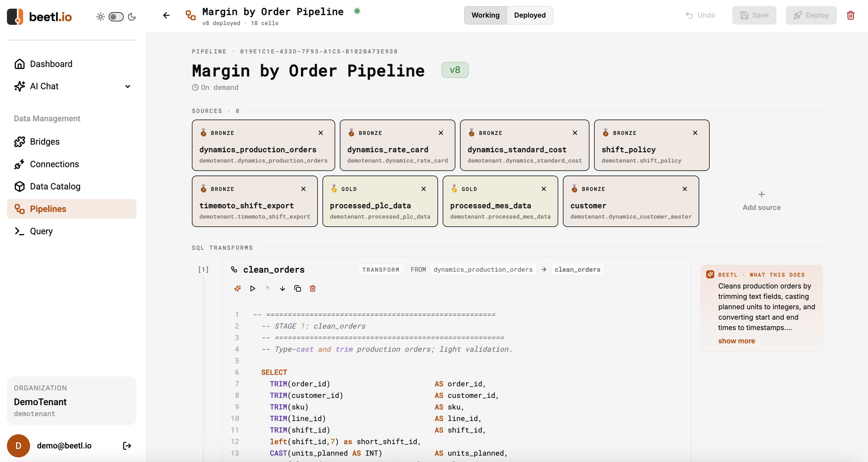Remove the processed_mes_data source
868x462 pixels.
tap(544, 189)
